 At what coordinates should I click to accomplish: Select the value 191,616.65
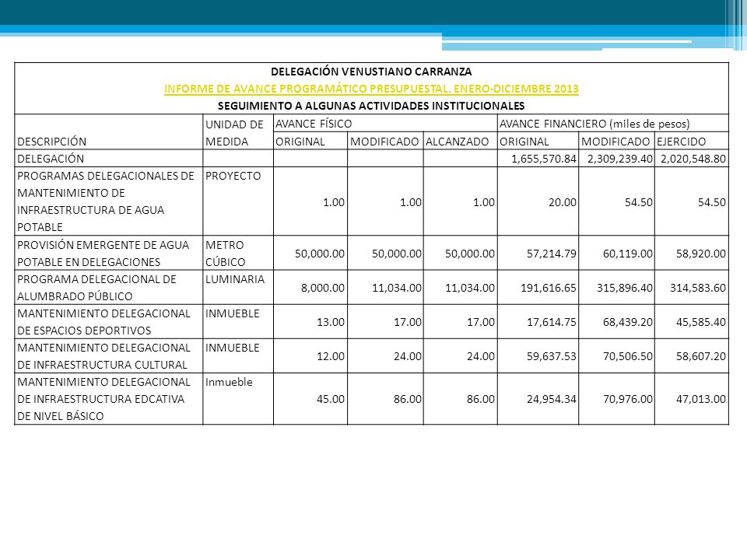click(549, 288)
